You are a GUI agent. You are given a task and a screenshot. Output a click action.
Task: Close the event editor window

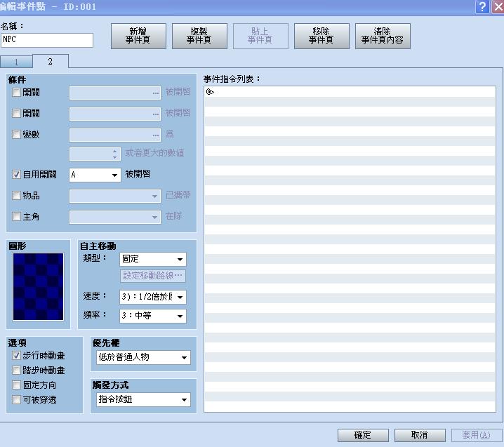498,6
